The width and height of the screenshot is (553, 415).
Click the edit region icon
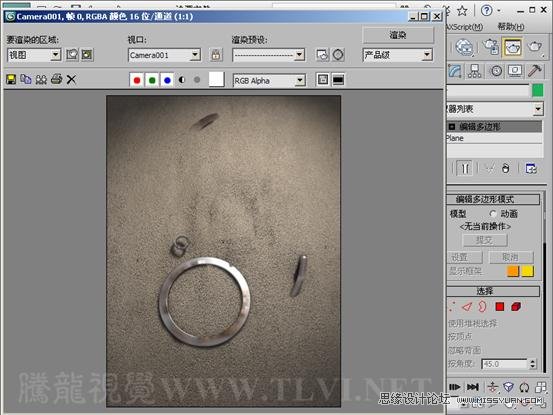[72, 55]
